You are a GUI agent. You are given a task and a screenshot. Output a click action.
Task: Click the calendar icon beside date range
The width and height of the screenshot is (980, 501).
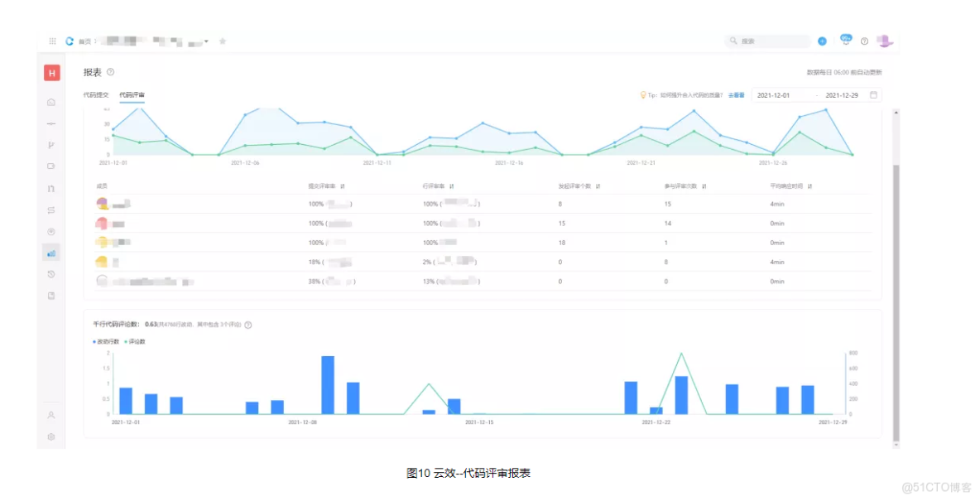click(x=874, y=94)
